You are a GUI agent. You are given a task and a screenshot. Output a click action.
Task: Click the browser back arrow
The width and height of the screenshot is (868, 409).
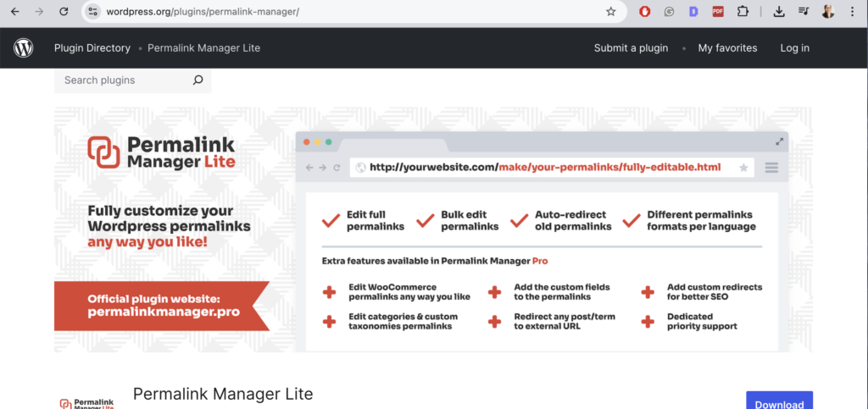pyautogui.click(x=15, y=11)
